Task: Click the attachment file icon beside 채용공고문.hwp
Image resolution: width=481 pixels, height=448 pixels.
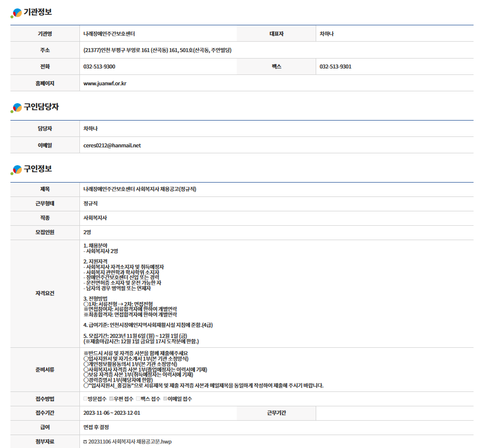Action: (85, 442)
